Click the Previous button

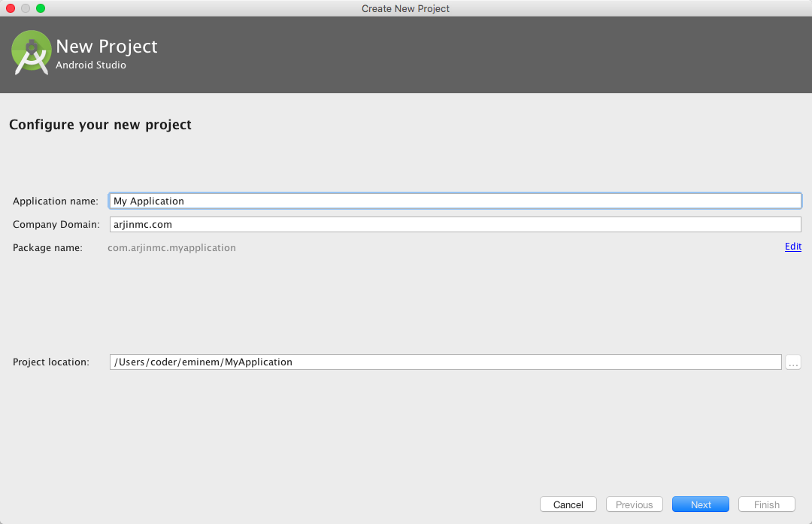point(634,504)
